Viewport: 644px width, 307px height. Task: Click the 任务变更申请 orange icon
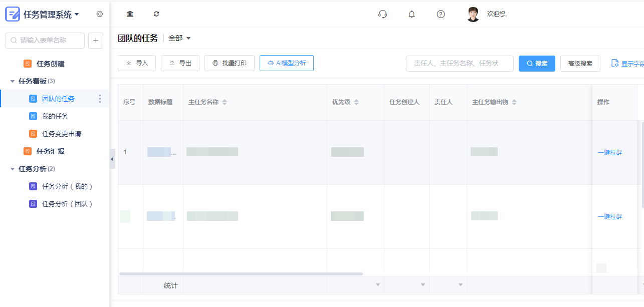coord(33,134)
